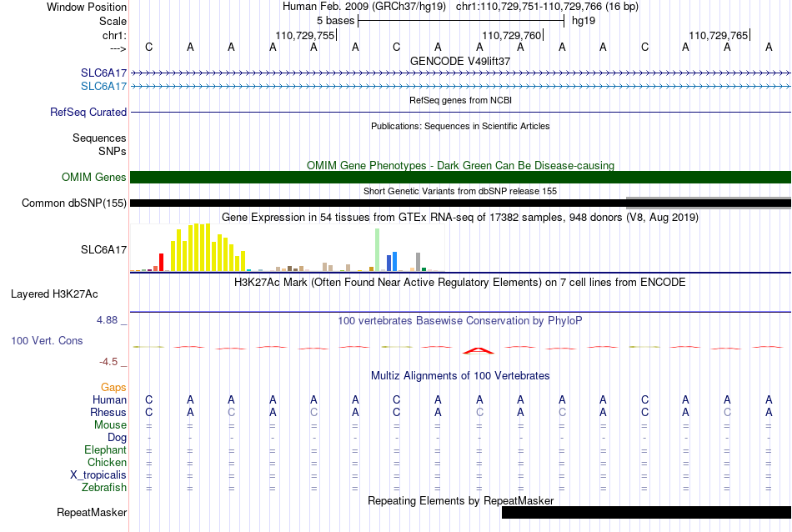The height and width of the screenshot is (532, 792).
Task: Open 'RefSeq genes from NCBI' track title
Action: (460, 100)
